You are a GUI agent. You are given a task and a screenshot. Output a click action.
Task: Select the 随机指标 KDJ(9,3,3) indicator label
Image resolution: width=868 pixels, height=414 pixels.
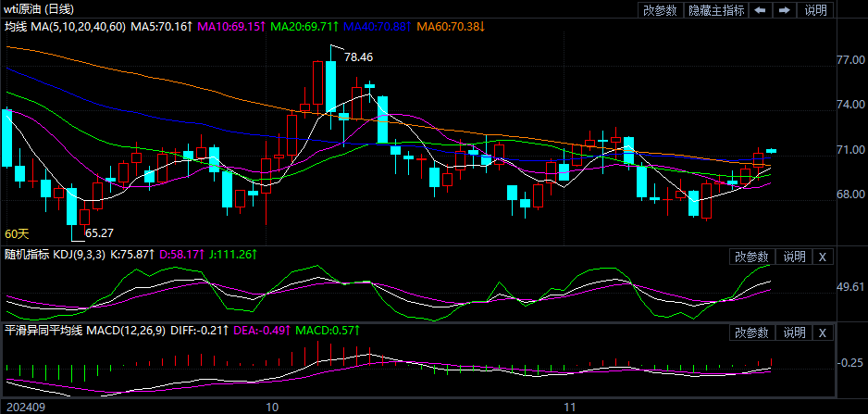tap(56, 253)
